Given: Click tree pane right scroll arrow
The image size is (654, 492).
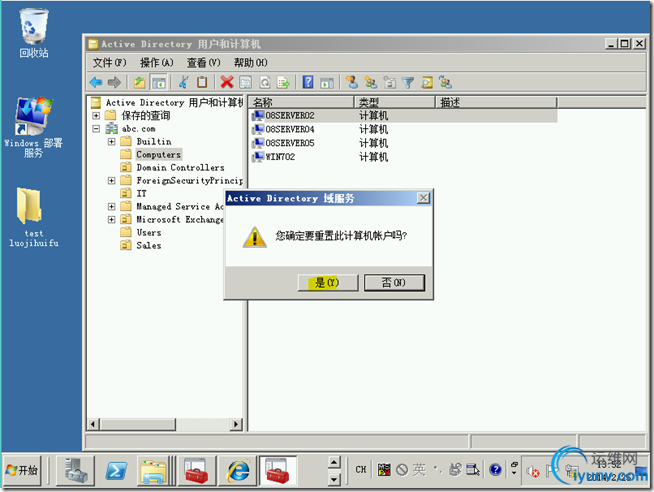Looking at the screenshot, I should point(236,424).
